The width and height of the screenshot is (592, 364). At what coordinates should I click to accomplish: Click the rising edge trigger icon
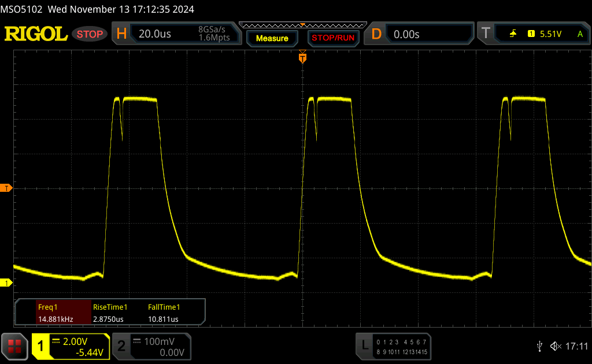[513, 34]
